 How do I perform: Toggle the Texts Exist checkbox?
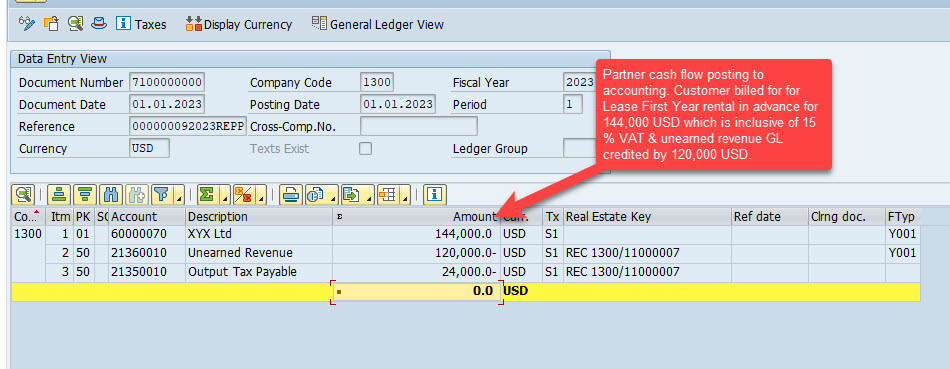coord(365,148)
